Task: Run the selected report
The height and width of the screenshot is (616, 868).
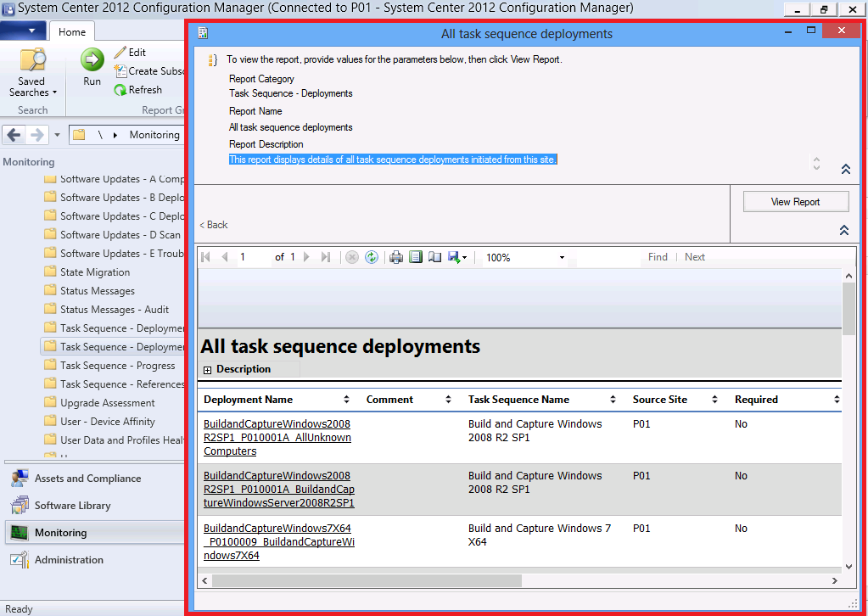Action: click(92, 67)
